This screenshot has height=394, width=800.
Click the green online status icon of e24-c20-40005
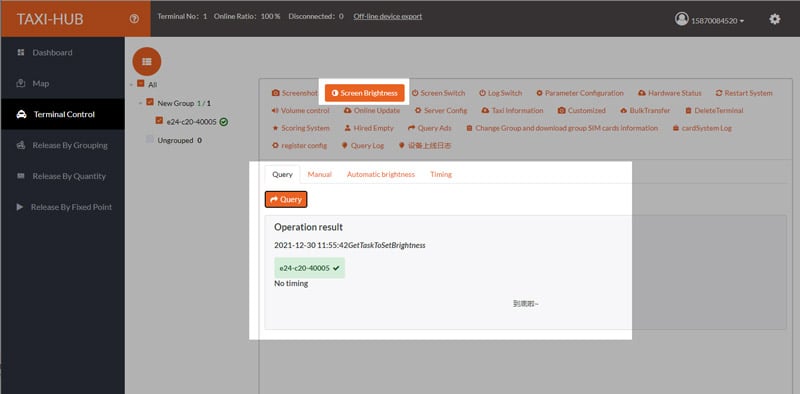click(x=223, y=122)
